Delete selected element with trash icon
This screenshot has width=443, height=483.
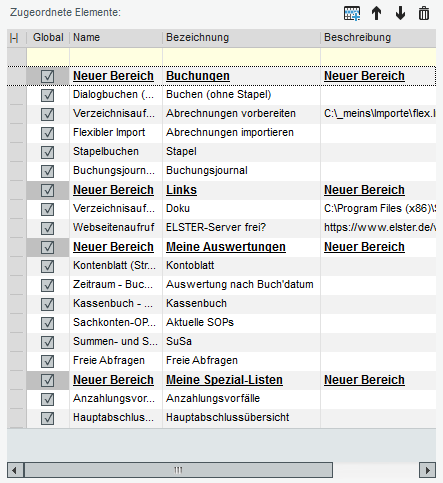click(424, 14)
